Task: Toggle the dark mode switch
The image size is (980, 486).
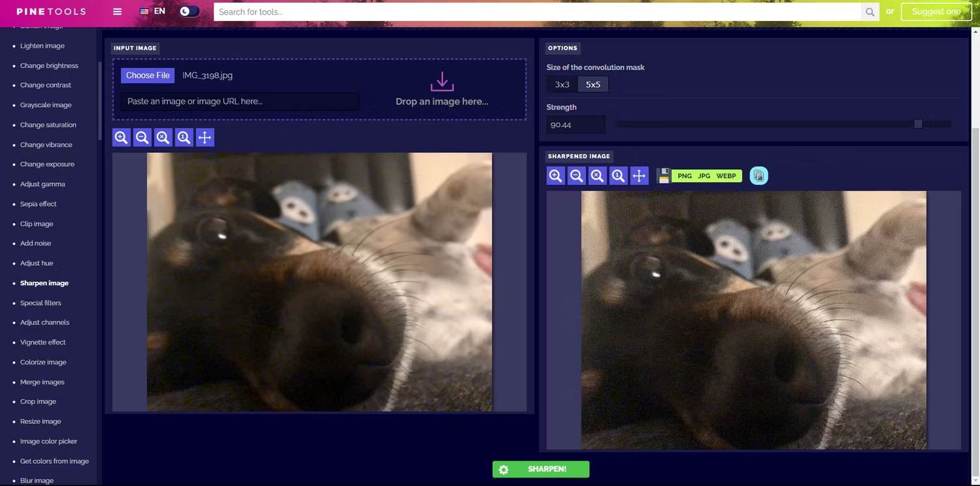Action: 189,12
